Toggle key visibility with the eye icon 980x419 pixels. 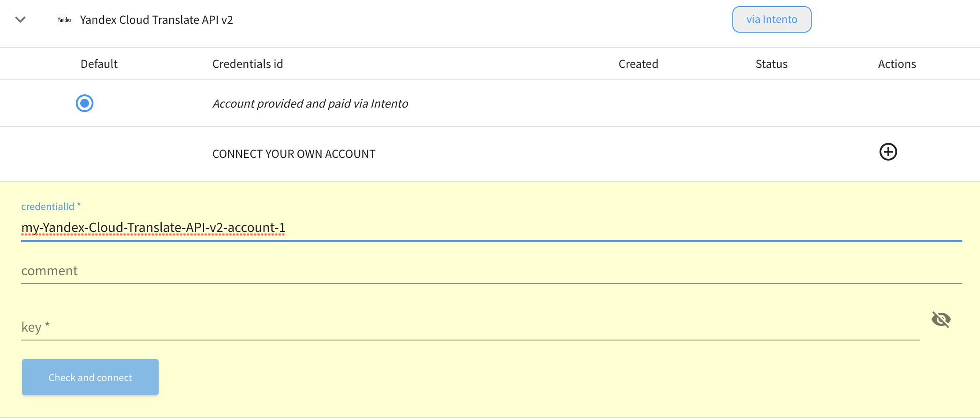941,319
